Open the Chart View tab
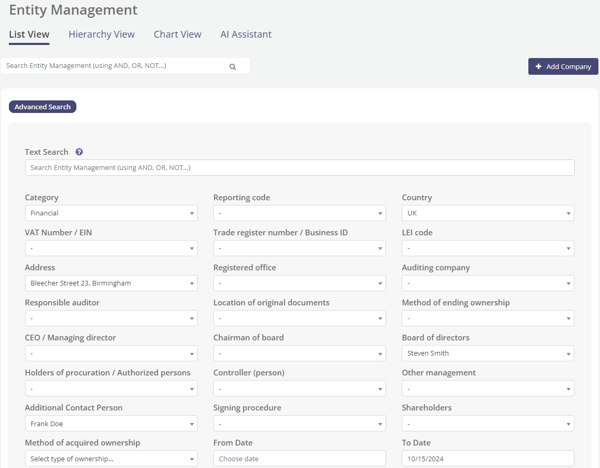Screen dimensions: 600x468 click(x=177, y=34)
